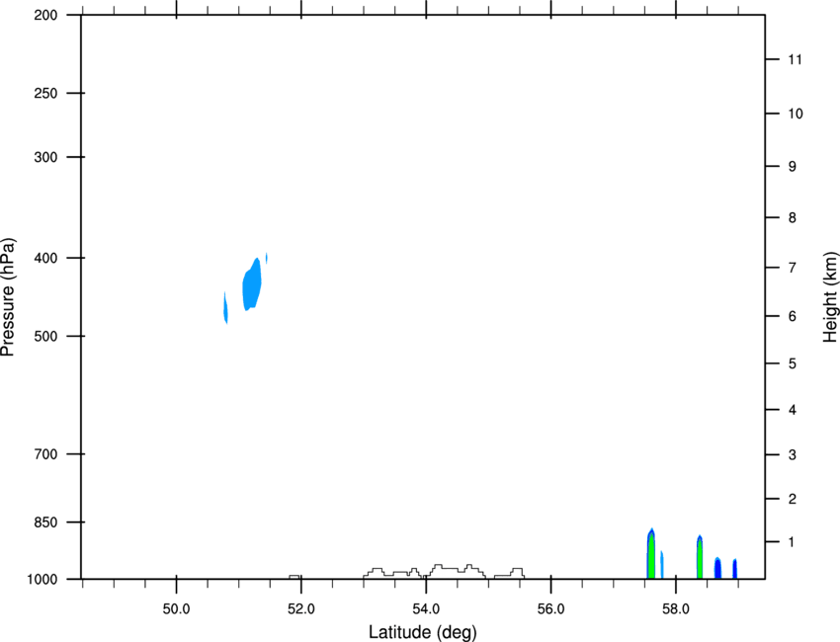
Task: Select the 250 pressure tick label
Action: [45, 93]
